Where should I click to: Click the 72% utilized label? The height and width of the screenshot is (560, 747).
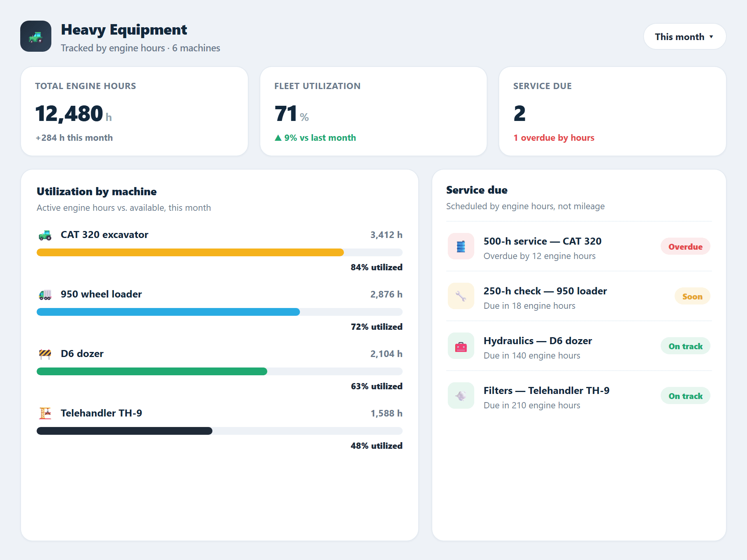tap(376, 327)
